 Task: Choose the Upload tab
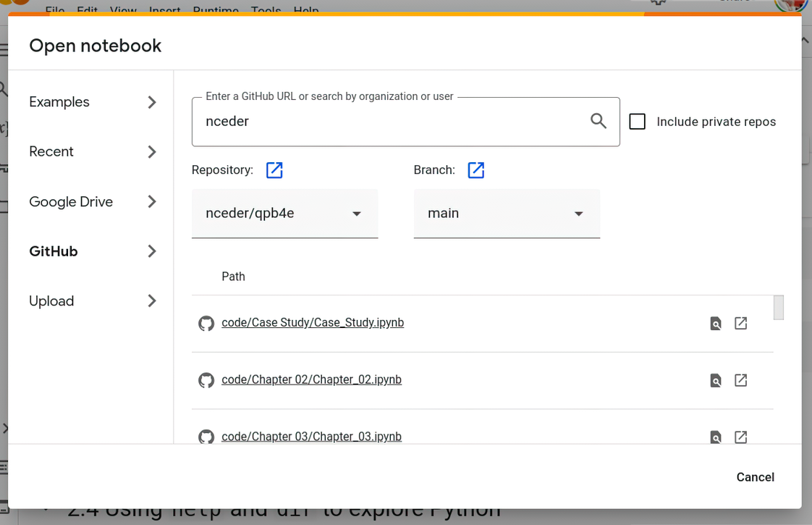pos(92,301)
